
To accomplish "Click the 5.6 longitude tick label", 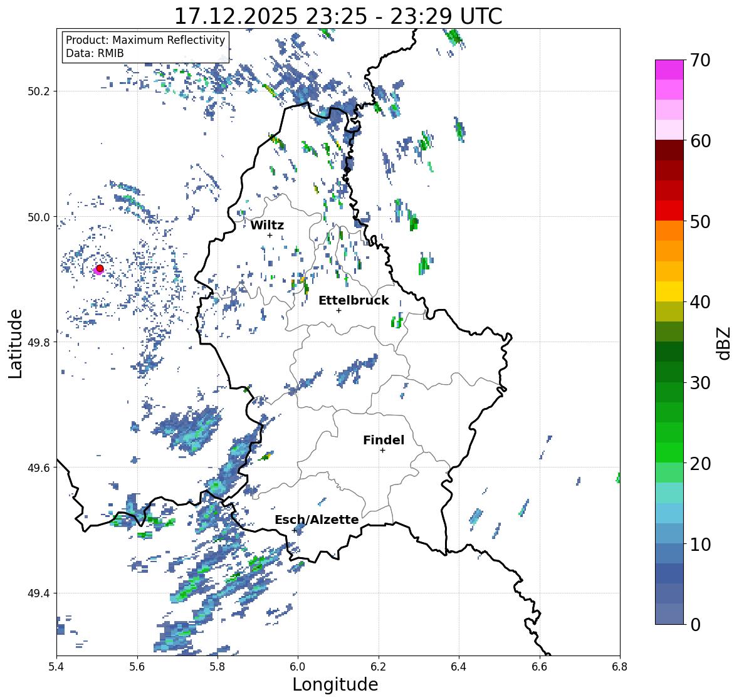I will coord(137,667).
